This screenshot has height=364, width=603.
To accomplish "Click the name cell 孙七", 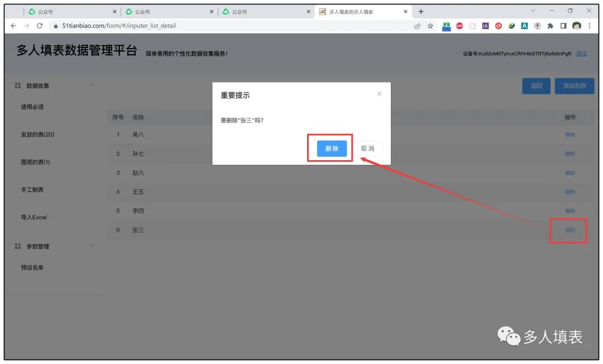I will [x=138, y=154].
